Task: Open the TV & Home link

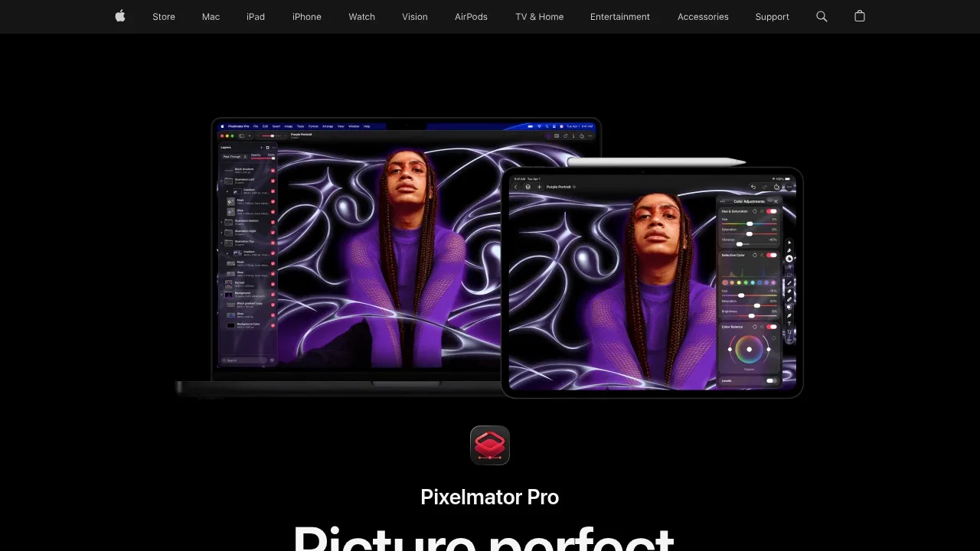Action: point(540,17)
